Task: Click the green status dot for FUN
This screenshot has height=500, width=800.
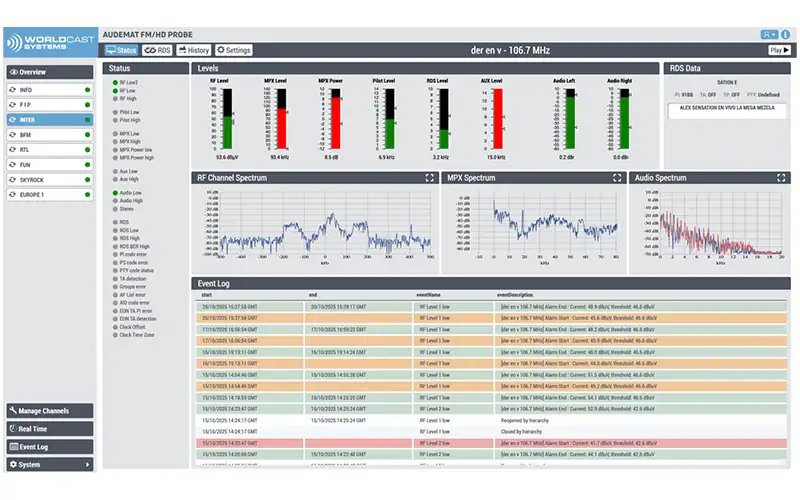Action: tap(87, 165)
